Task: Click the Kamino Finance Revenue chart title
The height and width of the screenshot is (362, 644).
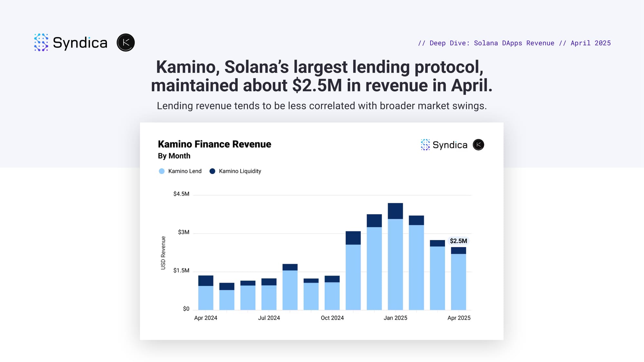Action: point(214,144)
